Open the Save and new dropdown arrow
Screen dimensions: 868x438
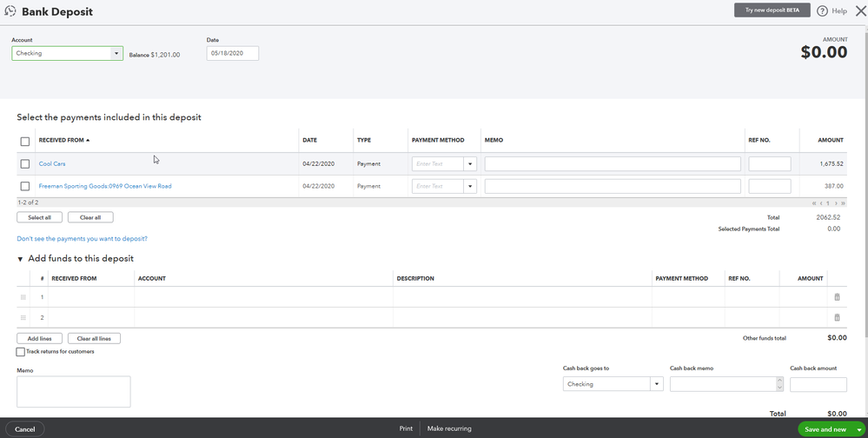[859, 429]
